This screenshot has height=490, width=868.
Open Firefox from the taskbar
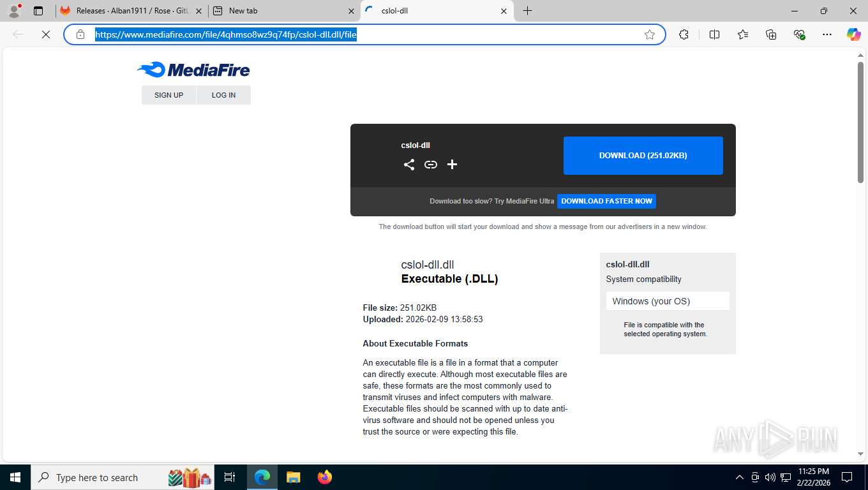pyautogui.click(x=325, y=477)
